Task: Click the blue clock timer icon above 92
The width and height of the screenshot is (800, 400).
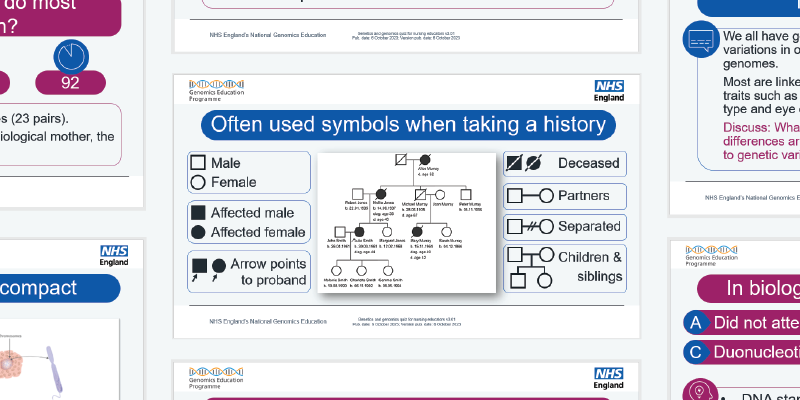Action: pyautogui.click(x=71, y=57)
